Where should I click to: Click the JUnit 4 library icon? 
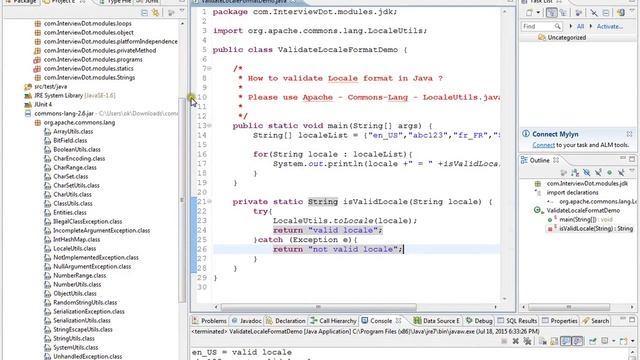28,104
